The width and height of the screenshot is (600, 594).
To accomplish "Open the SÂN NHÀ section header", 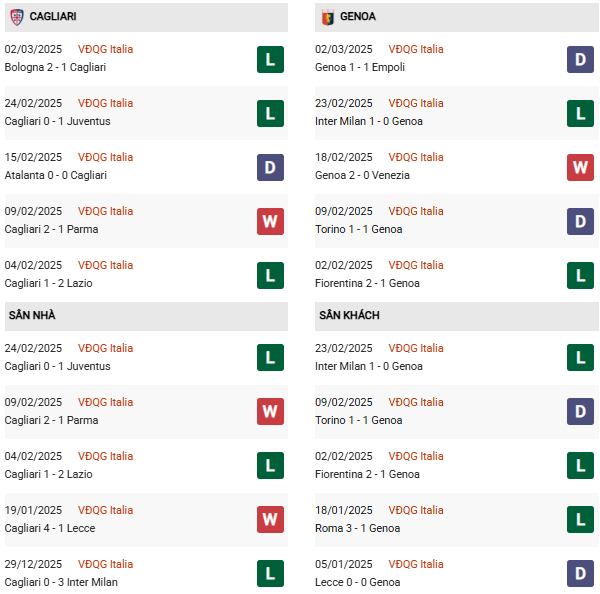I will pos(31,316).
